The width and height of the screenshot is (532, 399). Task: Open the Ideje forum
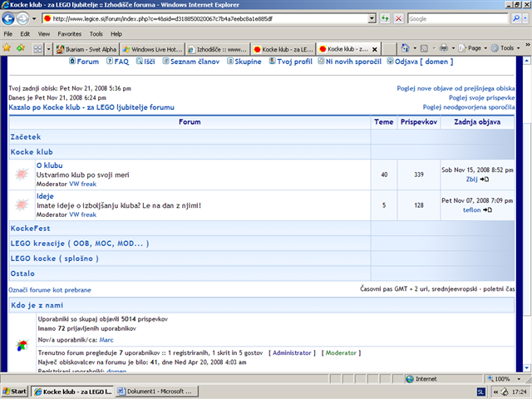coord(45,196)
